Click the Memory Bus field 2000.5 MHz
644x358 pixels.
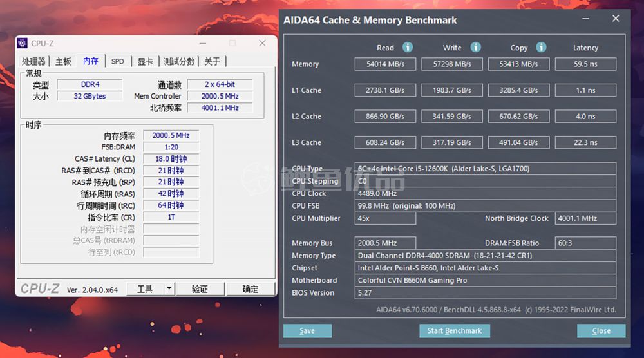385,243
